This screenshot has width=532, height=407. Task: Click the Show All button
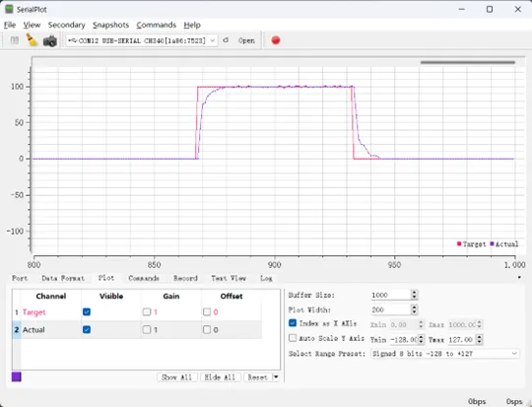176,377
